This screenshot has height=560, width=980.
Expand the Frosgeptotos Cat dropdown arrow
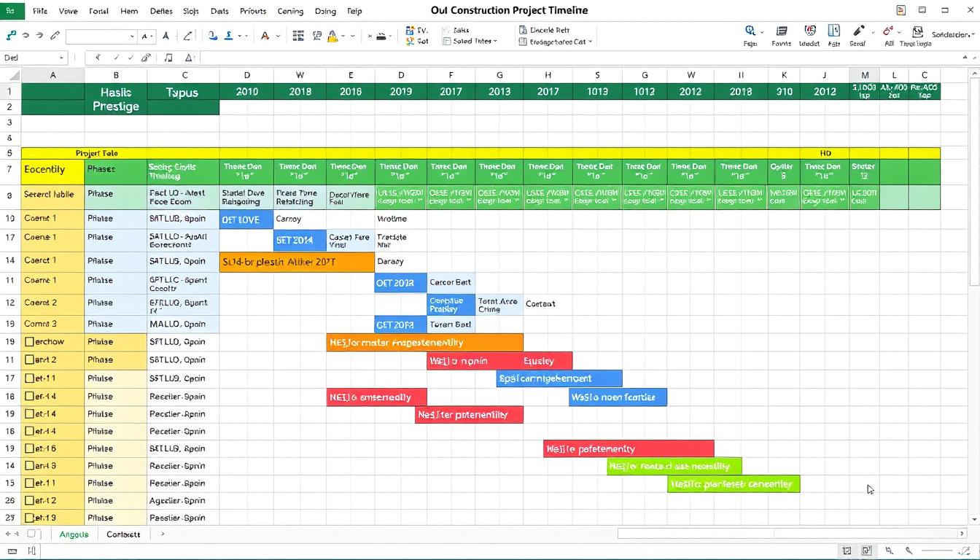(589, 42)
